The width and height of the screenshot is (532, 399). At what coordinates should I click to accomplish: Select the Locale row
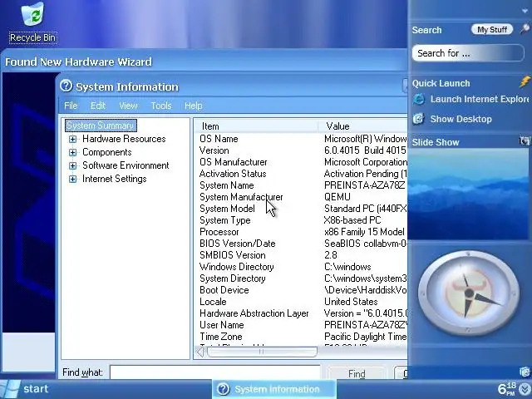point(302,302)
